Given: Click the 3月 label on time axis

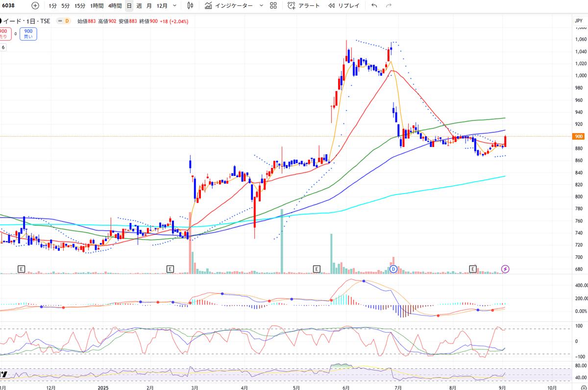Looking at the screenshot, I should point(195,387).
